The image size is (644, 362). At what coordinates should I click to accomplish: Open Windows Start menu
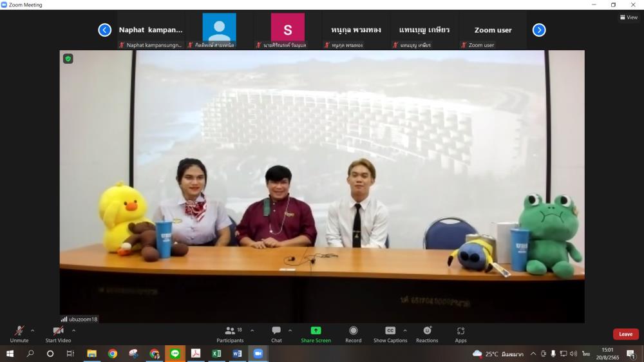click(10, 354)
